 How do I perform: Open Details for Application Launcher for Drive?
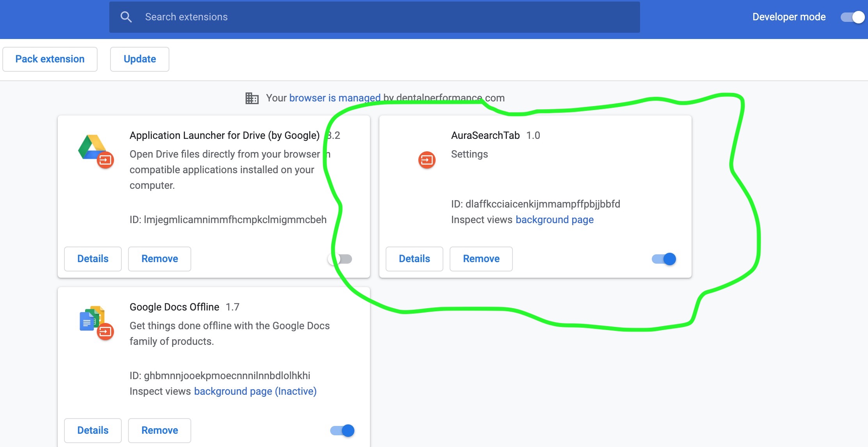[93, 259]
